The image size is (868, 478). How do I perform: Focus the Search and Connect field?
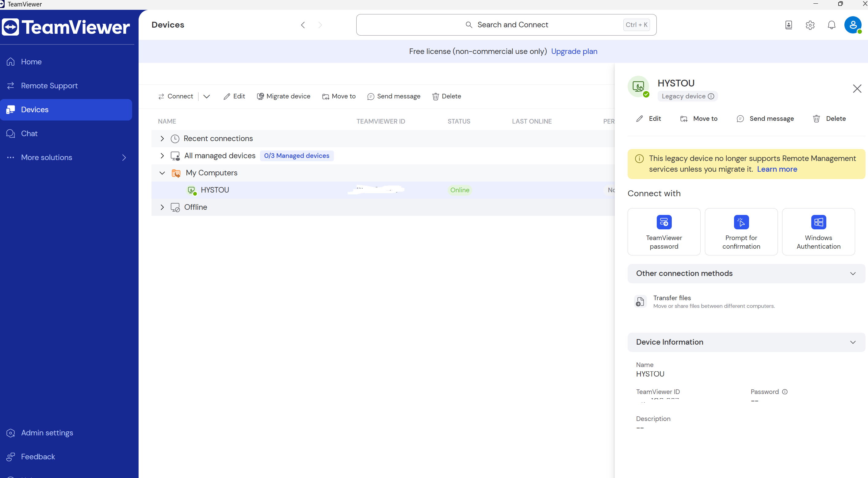(506, 25)
